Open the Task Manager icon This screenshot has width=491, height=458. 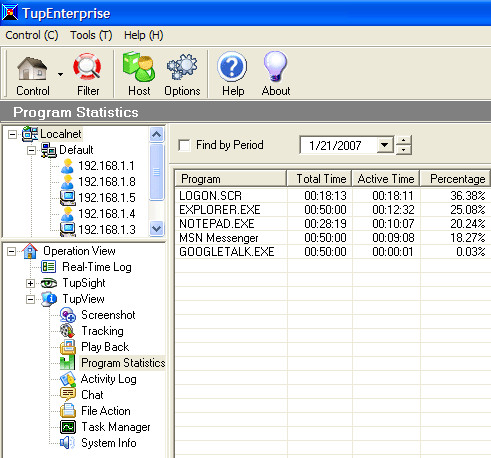(x=68, y=427)
